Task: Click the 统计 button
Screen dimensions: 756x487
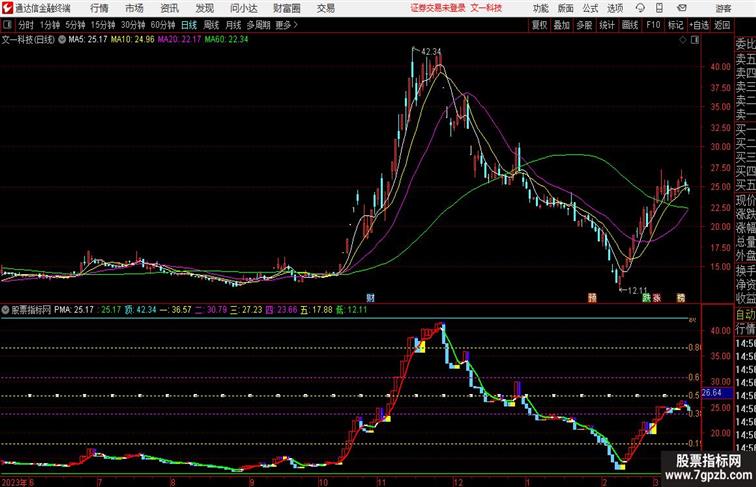Action: click(x=607, y=25)
